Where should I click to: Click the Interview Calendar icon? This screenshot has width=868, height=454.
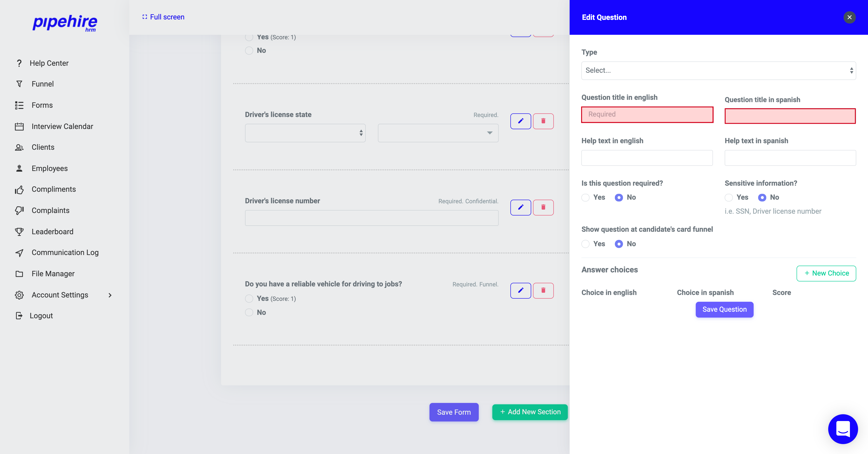(x=19, y=127)
